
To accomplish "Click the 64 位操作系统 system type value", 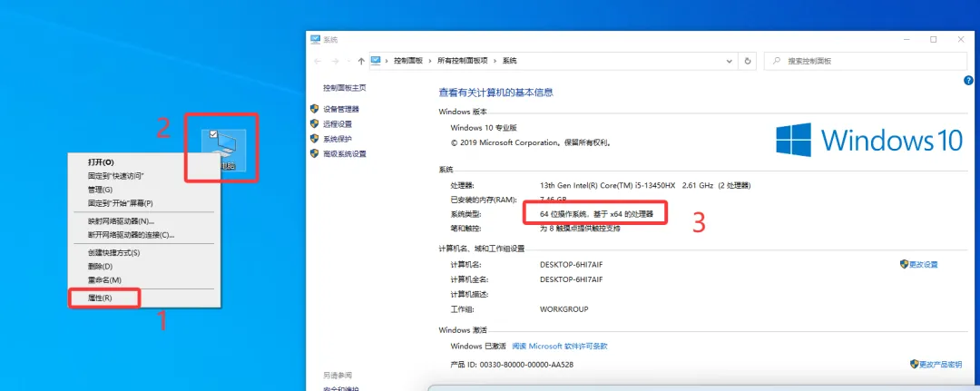I will coord(596,213).
